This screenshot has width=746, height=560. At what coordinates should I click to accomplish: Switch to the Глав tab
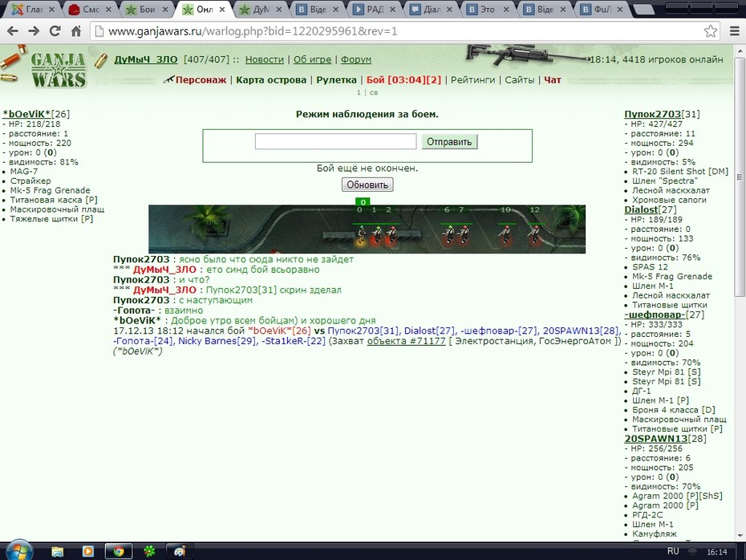pyautogui.click(x=32, y=10)
